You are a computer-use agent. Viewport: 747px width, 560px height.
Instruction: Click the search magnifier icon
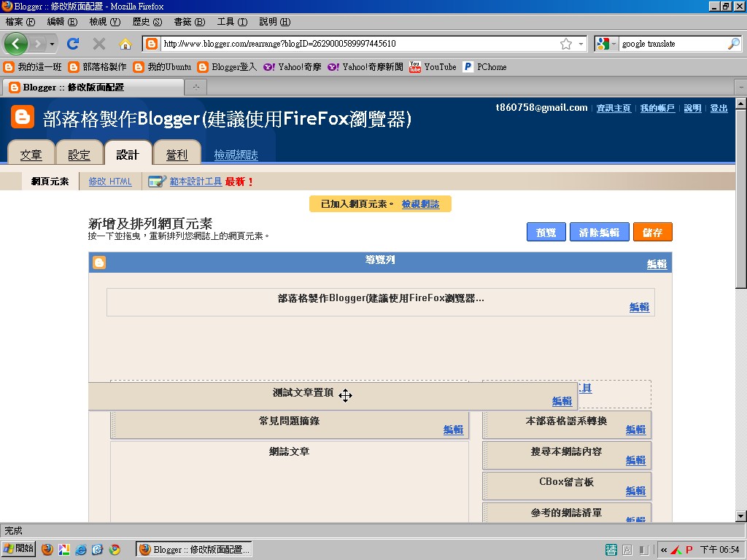coord(734,44)
